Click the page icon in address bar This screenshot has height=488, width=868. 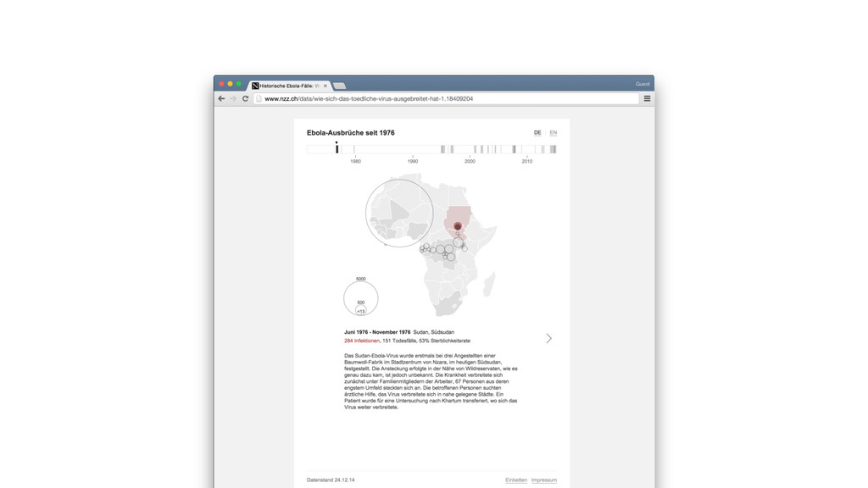tap(259, 98)
